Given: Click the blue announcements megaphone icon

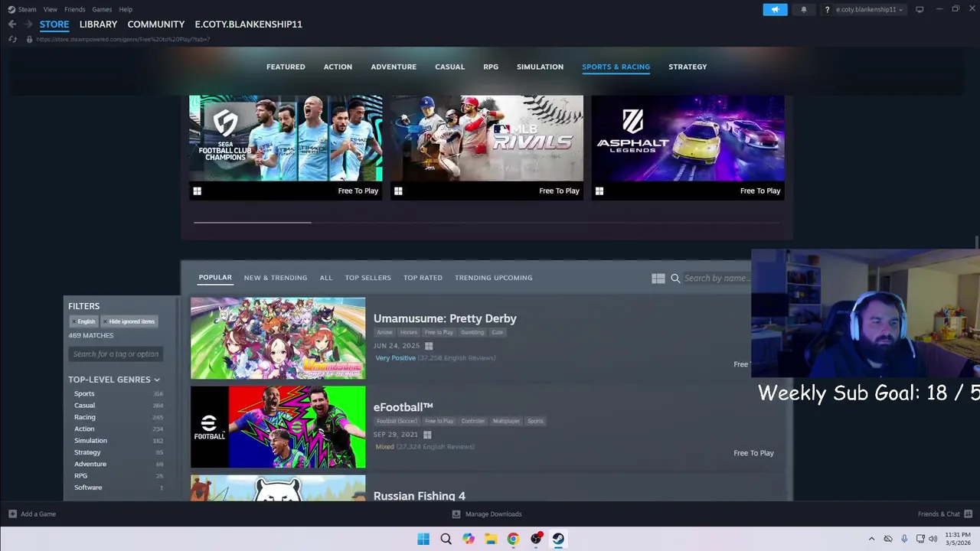Looking at the screenshot, I should (x=775, y=9).
